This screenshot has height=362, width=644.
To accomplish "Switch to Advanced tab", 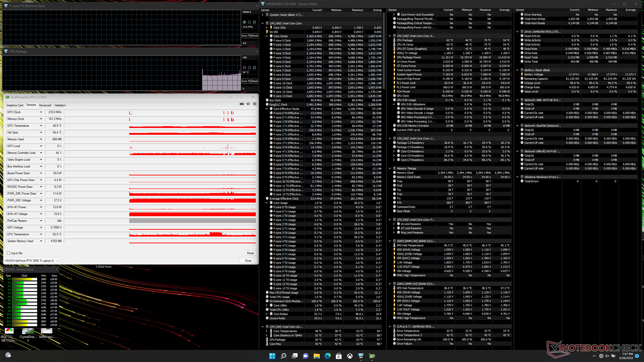I will click(45, 105).
